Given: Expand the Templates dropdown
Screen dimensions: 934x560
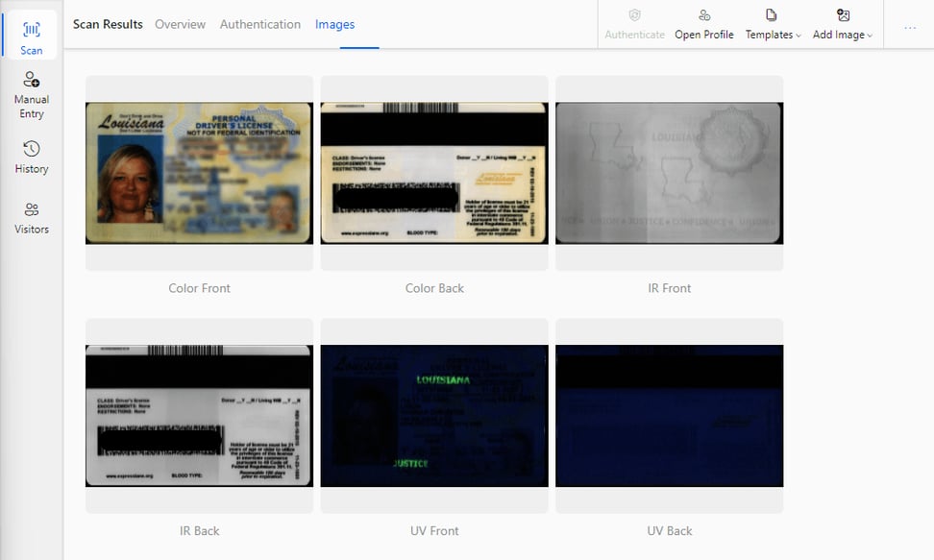Looking at the screenshot, I should tap(774, 35).
